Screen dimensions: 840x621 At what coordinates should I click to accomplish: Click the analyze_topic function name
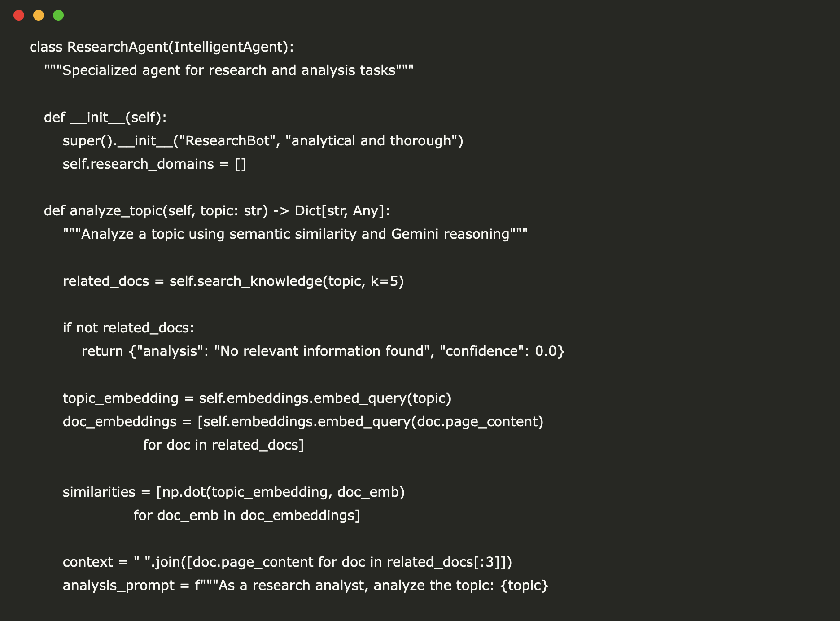116,211
